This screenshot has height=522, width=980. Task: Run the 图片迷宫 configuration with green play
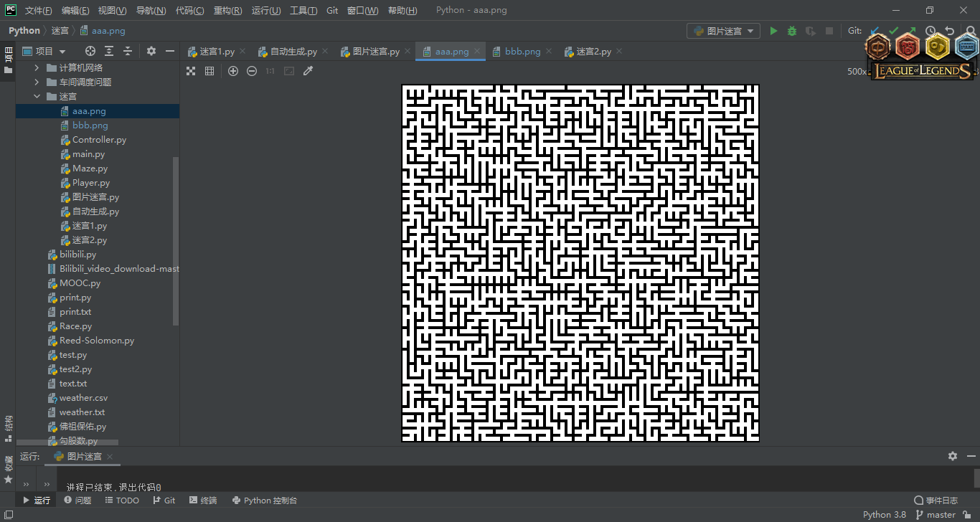pyautogui.click(x=773, y=31)
